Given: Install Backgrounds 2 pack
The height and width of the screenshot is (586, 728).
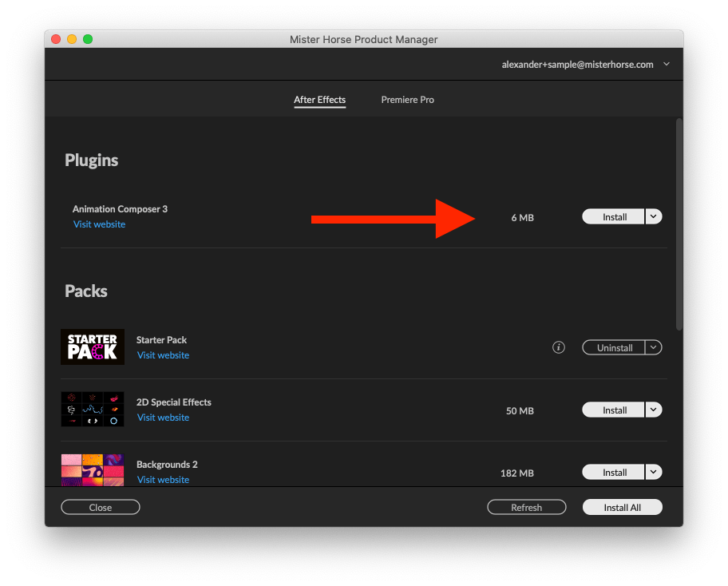Looking at the screenshot, I should [x=613, y=472].
